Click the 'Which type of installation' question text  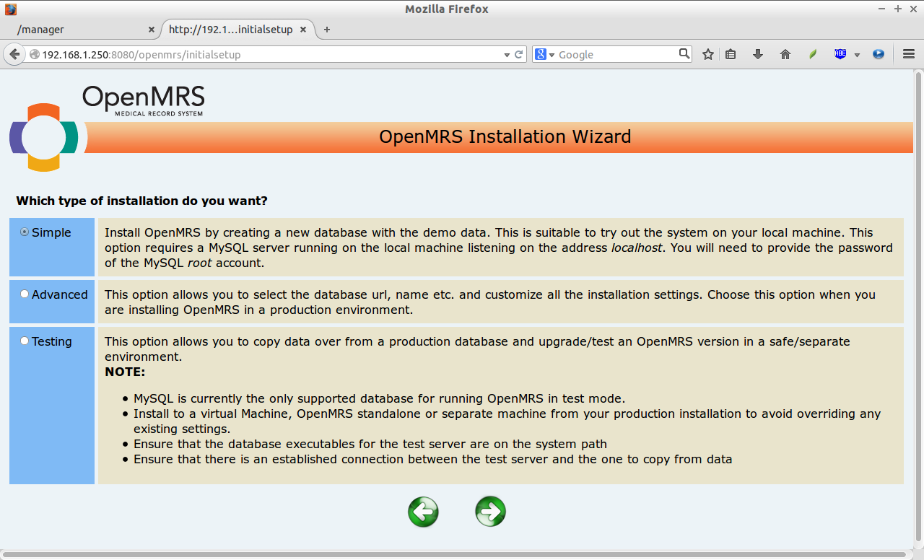pyautogui.click(x=141, y=201)
